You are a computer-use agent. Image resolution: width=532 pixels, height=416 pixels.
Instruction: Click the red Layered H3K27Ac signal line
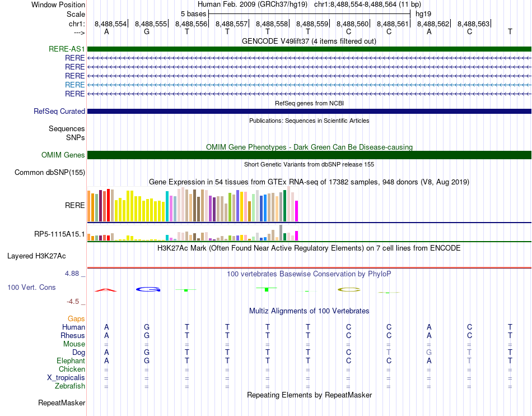tap(309, 267)
